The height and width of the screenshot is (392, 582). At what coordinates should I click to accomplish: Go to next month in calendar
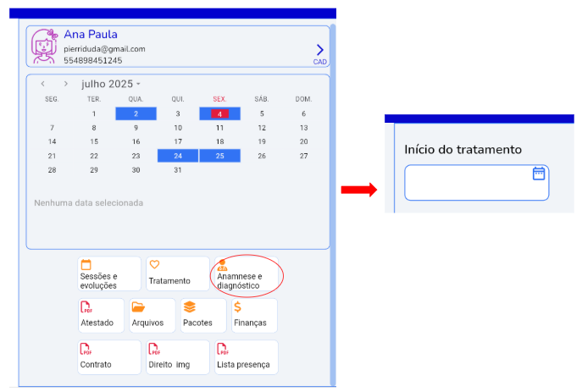65,84
